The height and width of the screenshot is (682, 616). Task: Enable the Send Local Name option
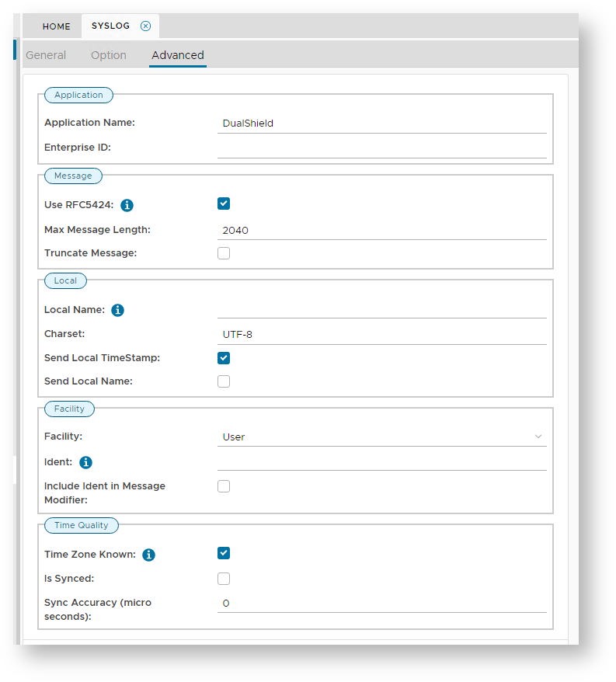pyautogui.click(x=224, y=381)
